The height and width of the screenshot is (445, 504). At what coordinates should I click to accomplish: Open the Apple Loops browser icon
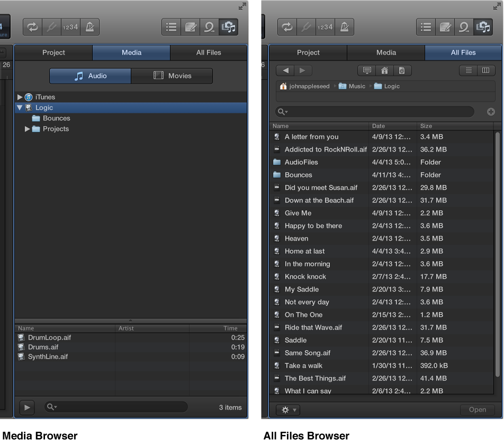pos(210,27)
